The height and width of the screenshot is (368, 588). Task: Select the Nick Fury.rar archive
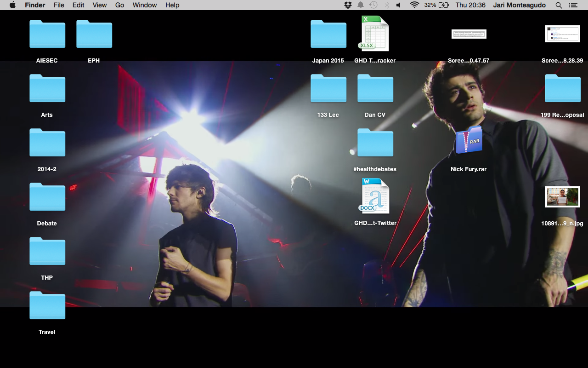(469, 141)
